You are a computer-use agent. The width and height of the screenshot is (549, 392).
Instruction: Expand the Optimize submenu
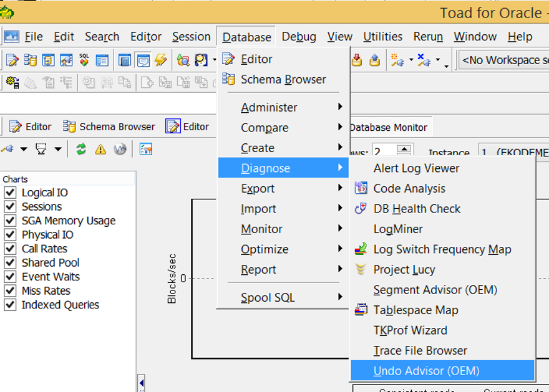point(283,249)
